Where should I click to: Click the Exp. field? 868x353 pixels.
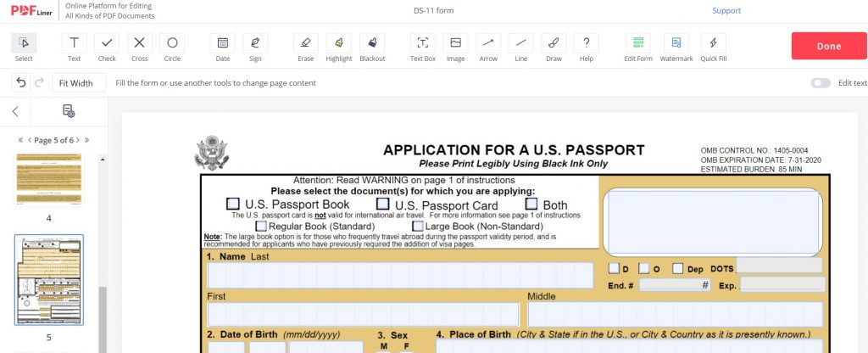782,285
